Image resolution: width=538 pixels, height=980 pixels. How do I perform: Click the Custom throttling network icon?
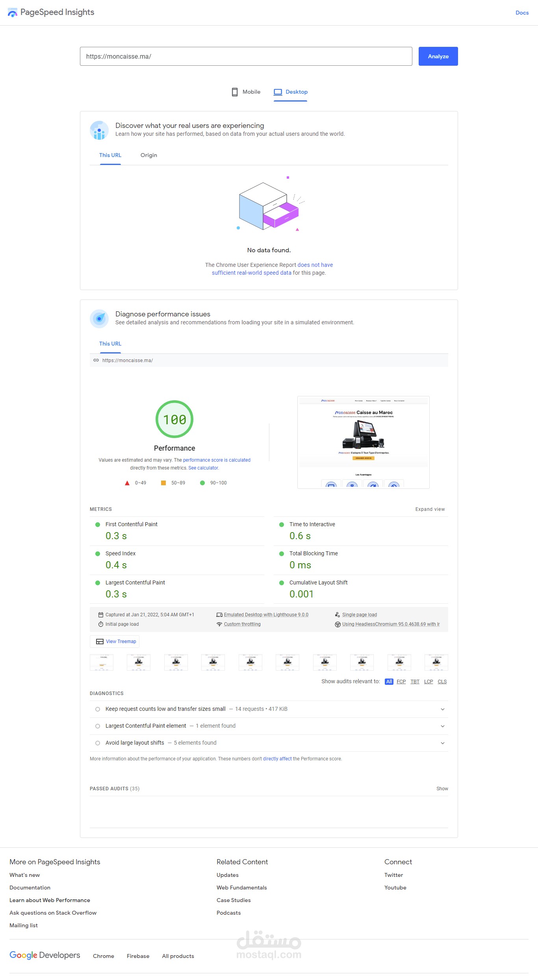click(x=219, y=624)
